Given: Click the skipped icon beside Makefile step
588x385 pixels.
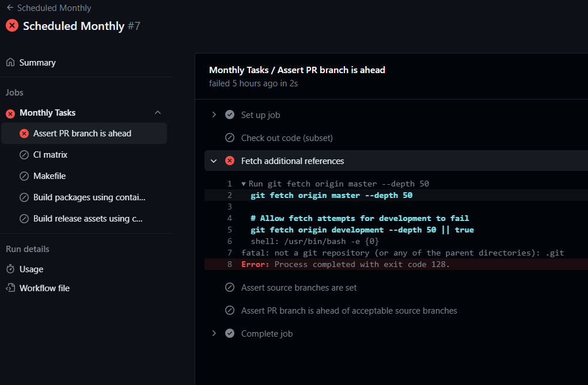Looking at the screenshot, I should tap(24, 176).
